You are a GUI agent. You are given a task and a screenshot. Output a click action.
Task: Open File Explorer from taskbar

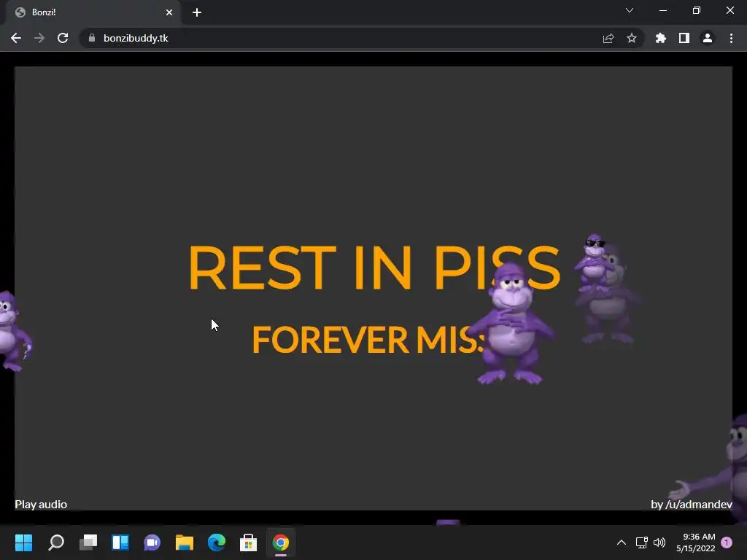point(185,542)
